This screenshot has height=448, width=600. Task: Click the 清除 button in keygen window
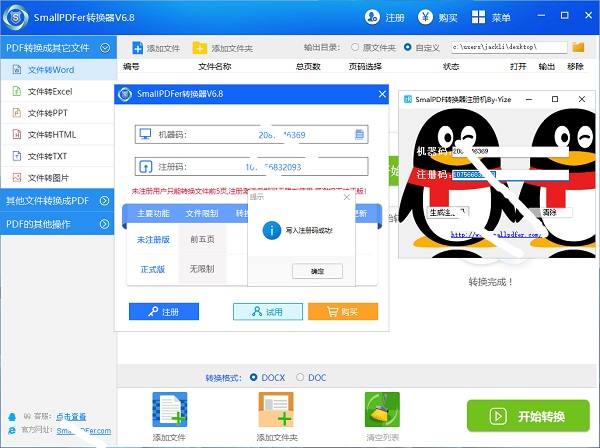549,212
